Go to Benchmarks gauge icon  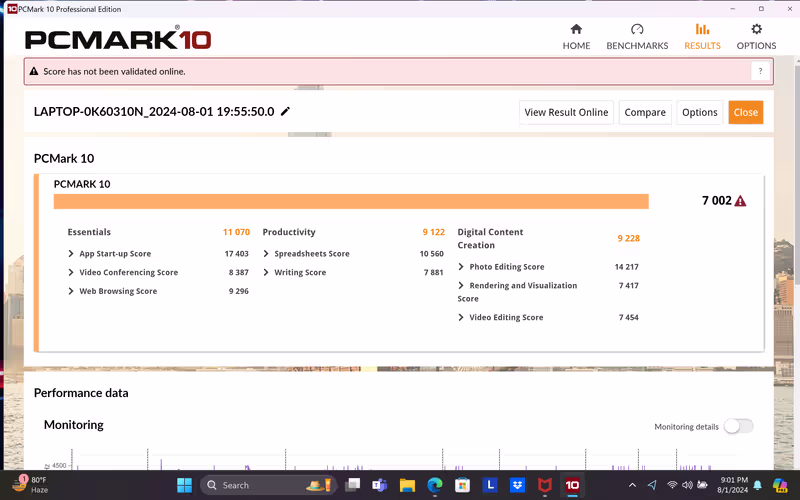point(637,29)
